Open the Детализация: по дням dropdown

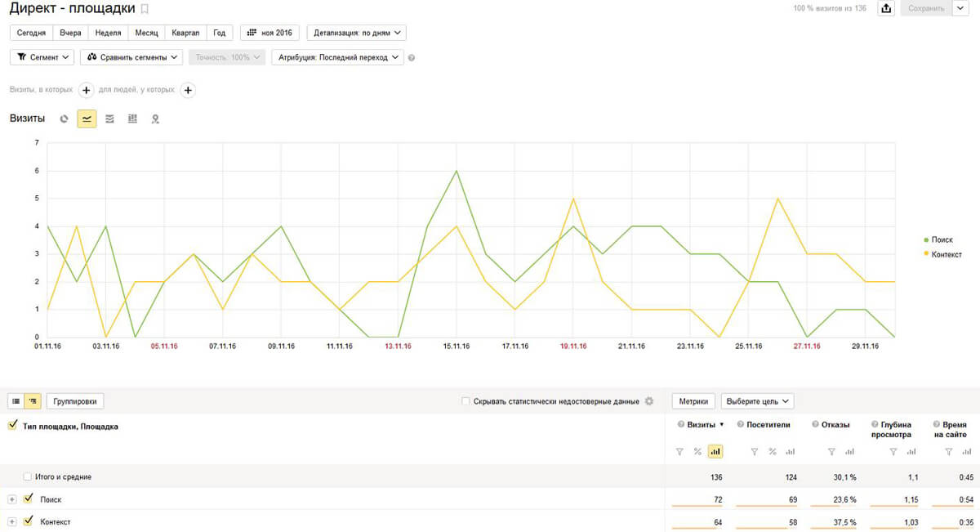[x=357, y=33]
